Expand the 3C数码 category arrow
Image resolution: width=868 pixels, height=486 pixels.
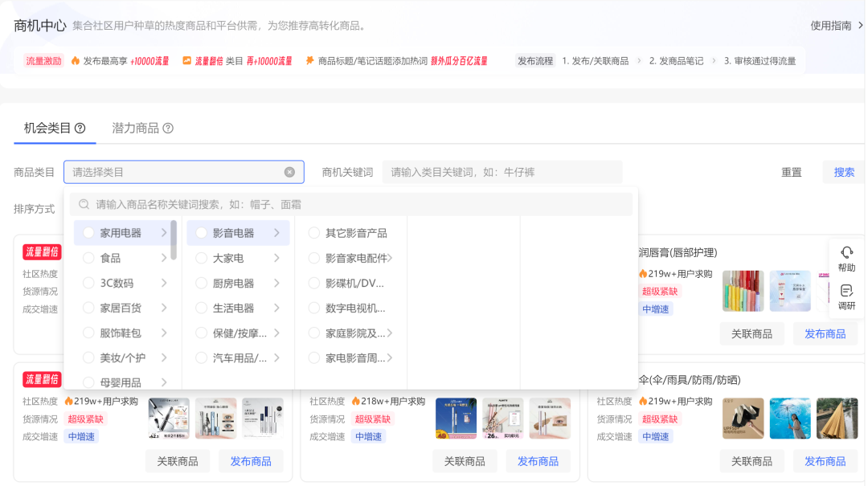pyautogui.click(x=164, y=283)
